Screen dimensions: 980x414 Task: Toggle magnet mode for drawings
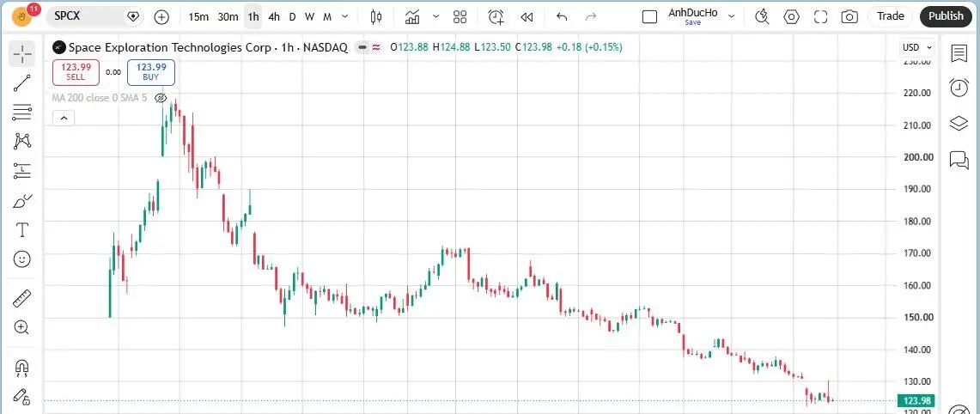[x=22, y=367]
